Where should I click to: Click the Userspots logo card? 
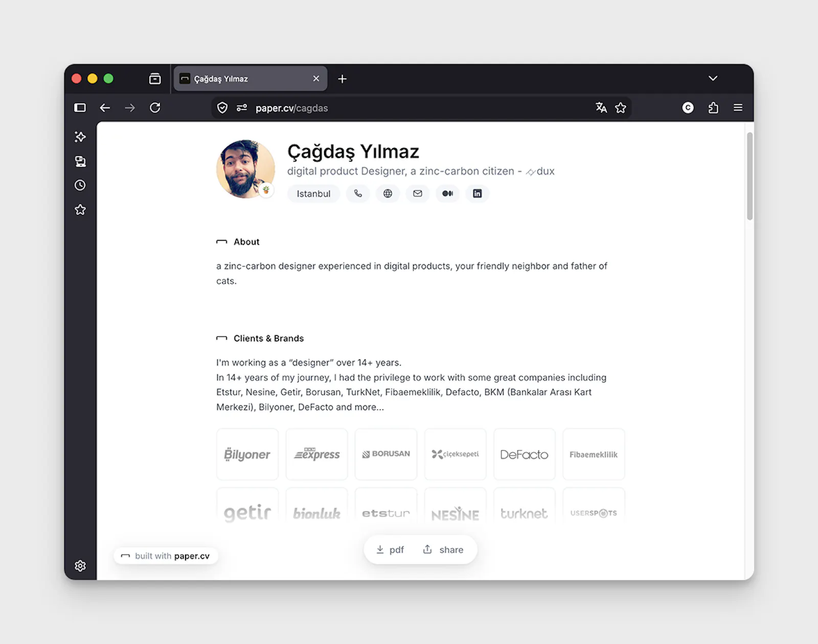click(594, 506)
